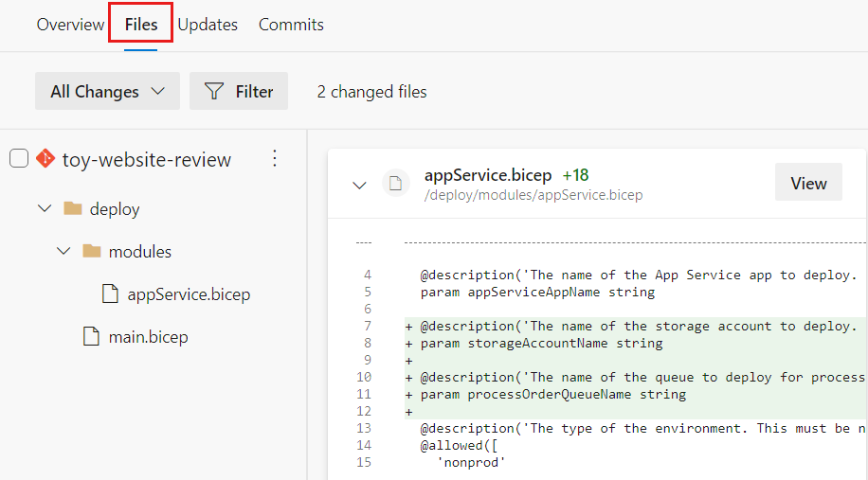The image size is (868, 480).
Task: Click line number 7 in the diff
Action: pos(368,327)
